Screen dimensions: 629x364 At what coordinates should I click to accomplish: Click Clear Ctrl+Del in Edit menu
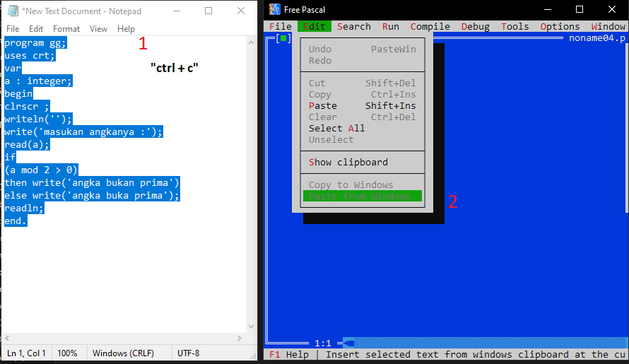(363, 117)
